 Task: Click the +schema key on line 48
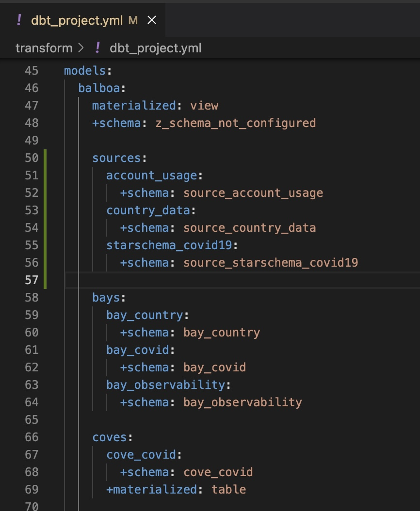[x=116, y=123]
